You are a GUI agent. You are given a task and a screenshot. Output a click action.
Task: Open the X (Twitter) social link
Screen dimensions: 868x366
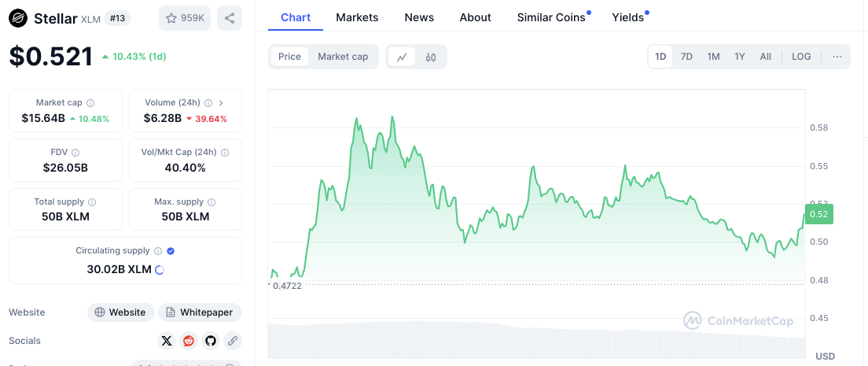click(167, 341)
